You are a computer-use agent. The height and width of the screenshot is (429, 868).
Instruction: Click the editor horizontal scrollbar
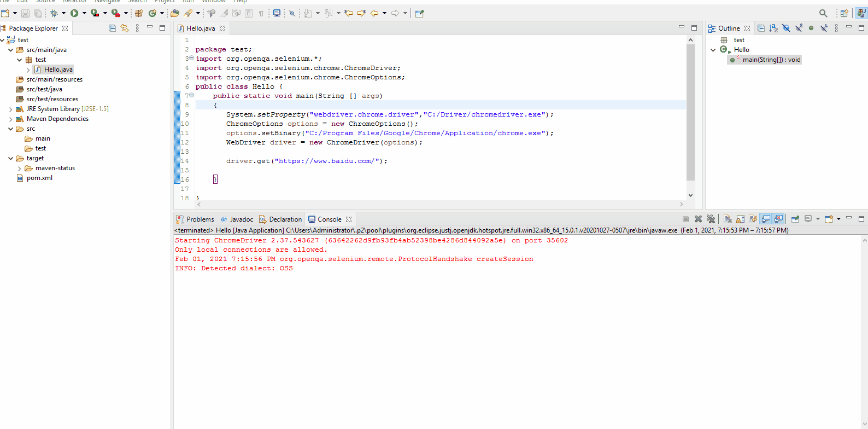pos(440,204)
